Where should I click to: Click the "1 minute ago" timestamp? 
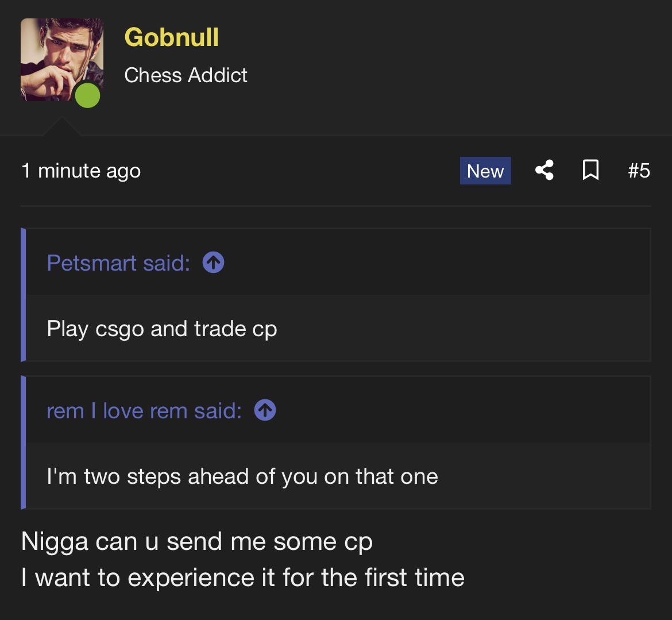(81, 171)
